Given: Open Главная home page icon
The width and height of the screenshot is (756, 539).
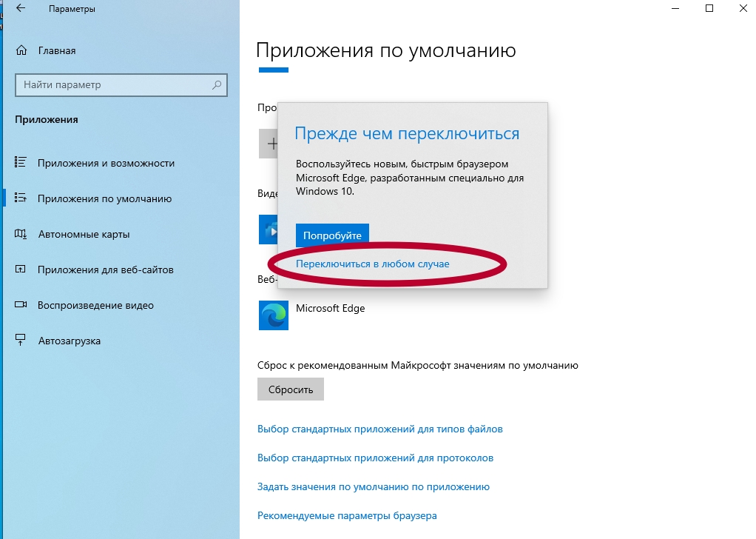Looking at the screenshot, I should pyautogui.click(x=21, y=51).
